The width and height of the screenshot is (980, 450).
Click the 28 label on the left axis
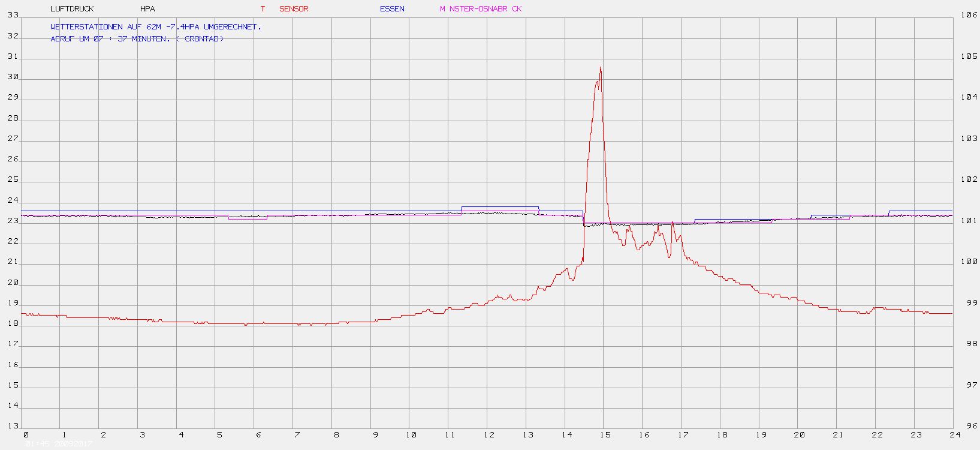(13, 118)
